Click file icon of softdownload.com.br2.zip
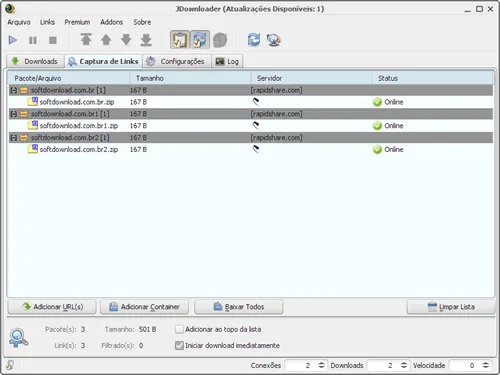500x375 pixels. coord(33,149)
